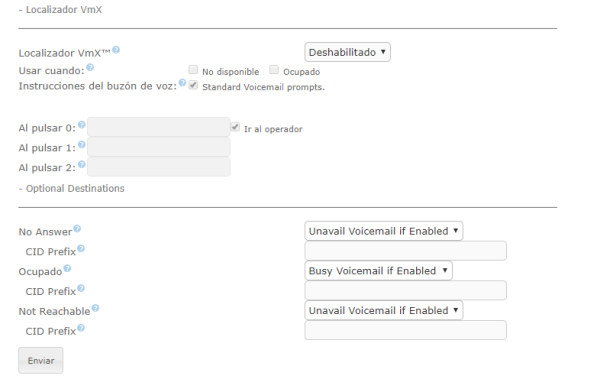Click CID Prefix field under No Answer
This screenshot has width=600, height=392.
tap(406, 251)
